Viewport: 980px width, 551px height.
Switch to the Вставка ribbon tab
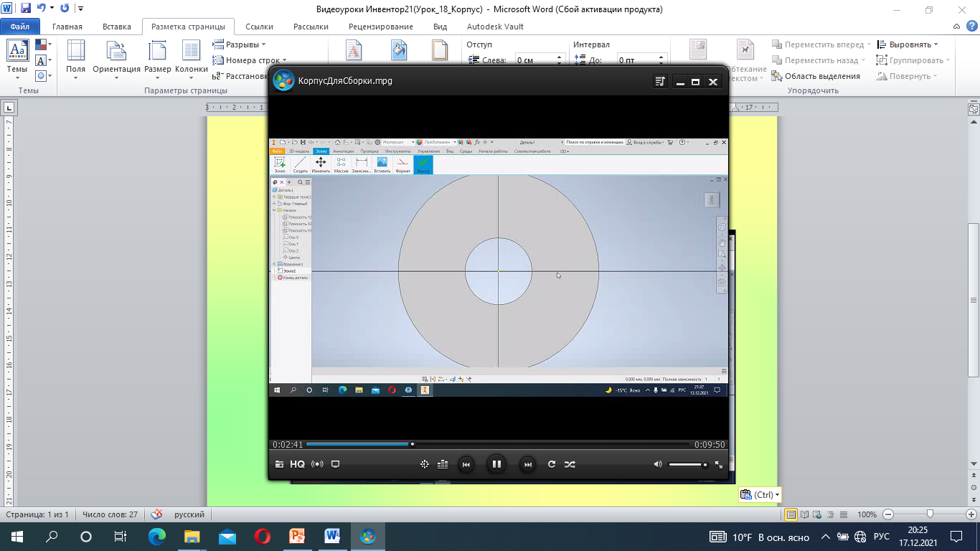click(x=117, y=27)
